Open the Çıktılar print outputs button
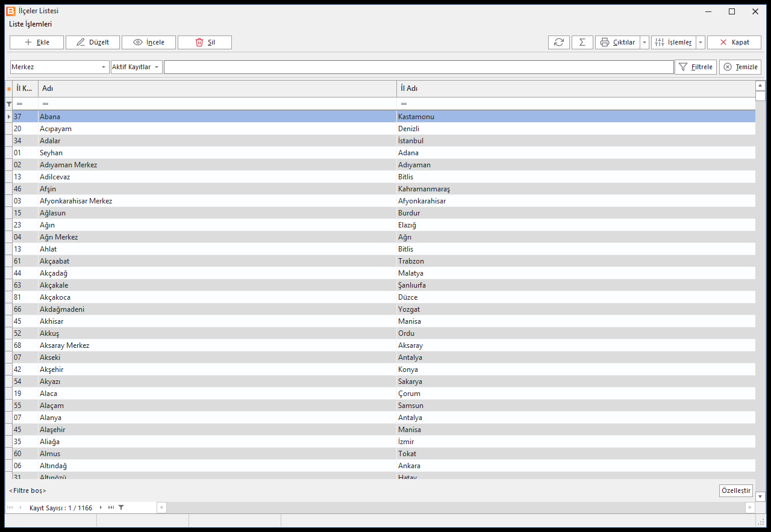Screen dimensions: 771x532 617,42
